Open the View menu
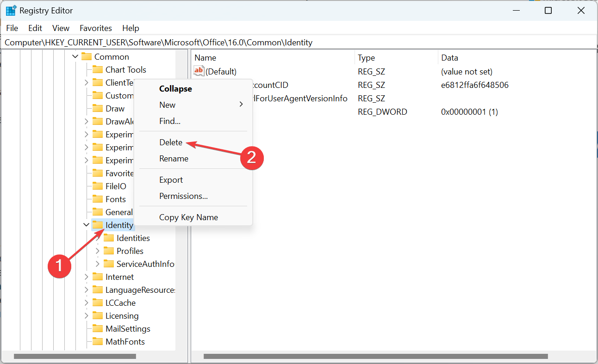Image resolution: width=598 pixels, height=364 pixels. (x=61, y=28)
